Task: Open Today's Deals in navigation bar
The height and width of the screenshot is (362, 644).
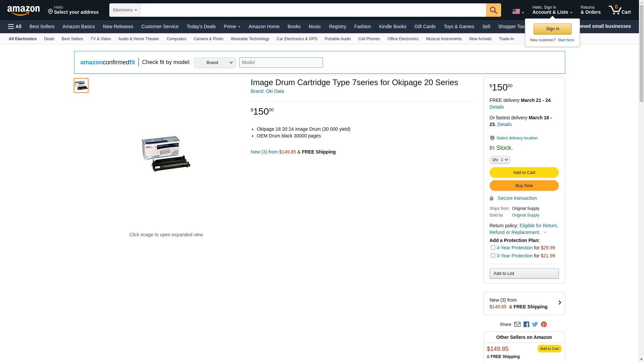Action: click(201, 26)
